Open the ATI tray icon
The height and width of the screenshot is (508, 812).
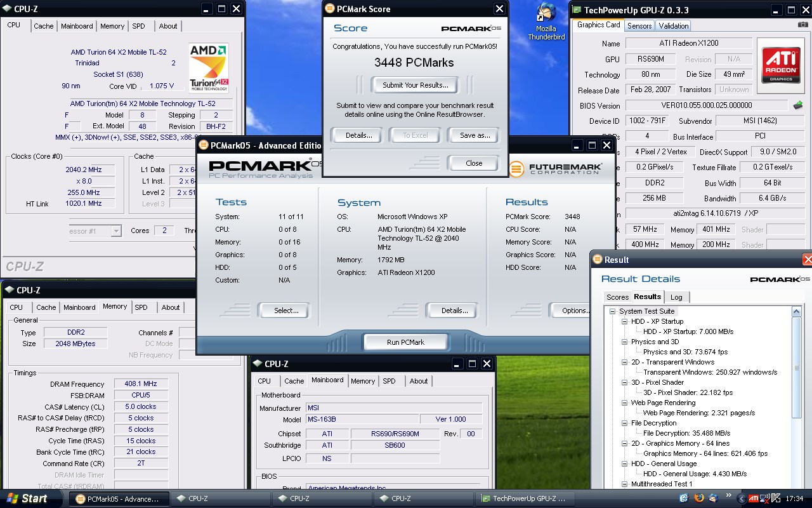point(754,498)
